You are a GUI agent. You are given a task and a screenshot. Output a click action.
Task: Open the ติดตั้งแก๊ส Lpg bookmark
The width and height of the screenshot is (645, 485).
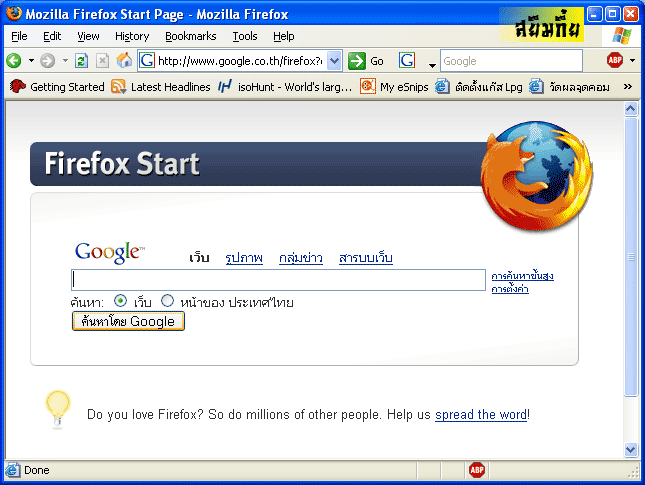pyautogui.click(x=479, y=87)
